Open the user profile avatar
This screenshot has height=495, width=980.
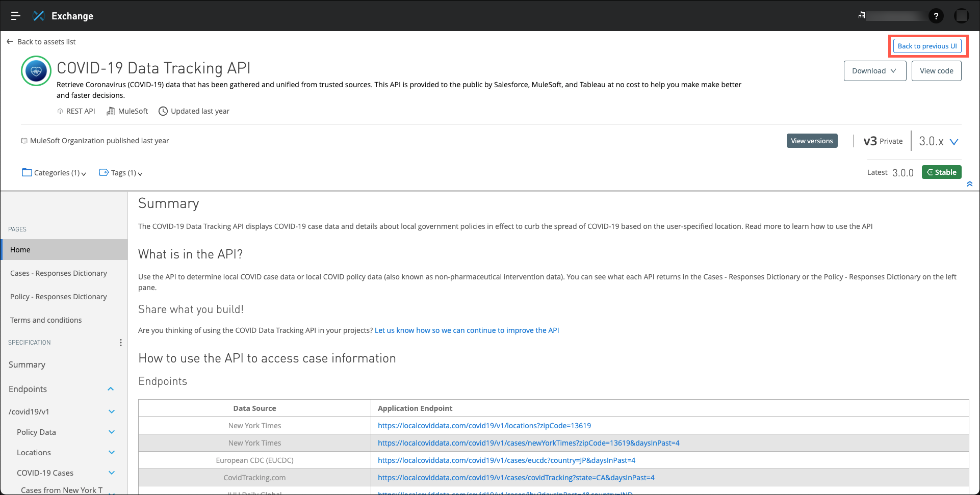(x=962, y=16)
